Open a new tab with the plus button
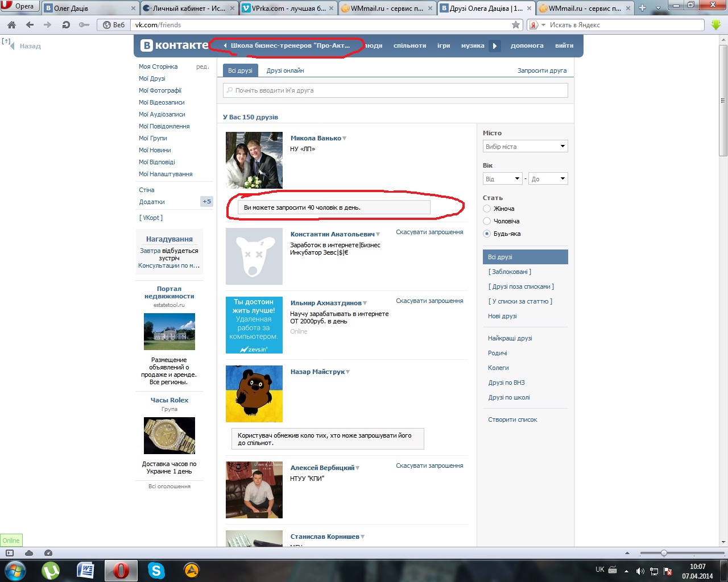 [x=642, y=8]
